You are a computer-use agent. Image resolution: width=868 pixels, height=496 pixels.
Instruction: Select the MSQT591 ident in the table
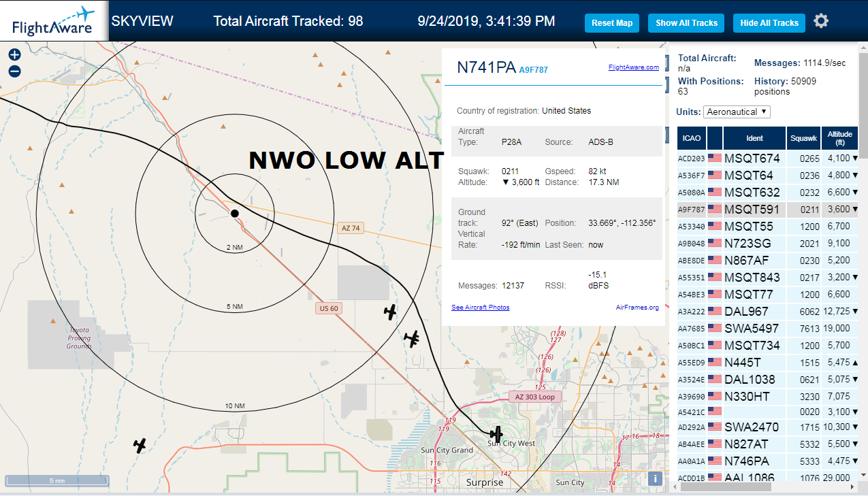point(752,210)
